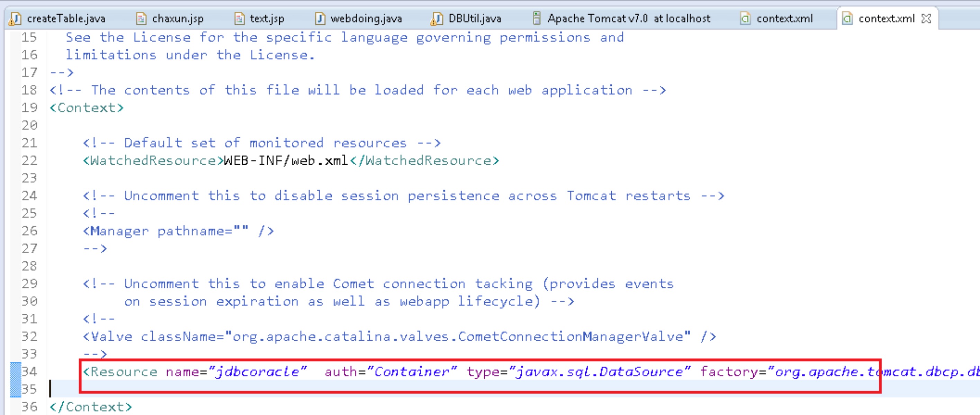
Task: Click 'limitations under the License.' text
Action: [191, 55]
